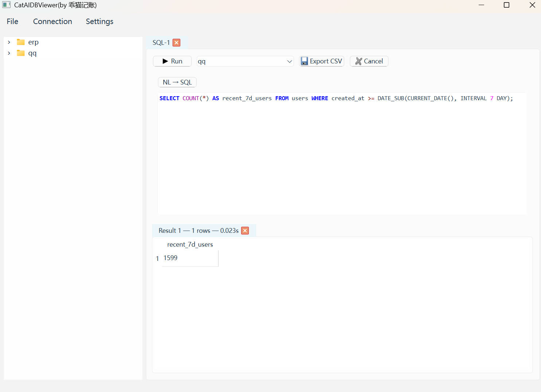
Task: Maximize the CatAIDBViewer window
Action: click(x=506, y=5)
